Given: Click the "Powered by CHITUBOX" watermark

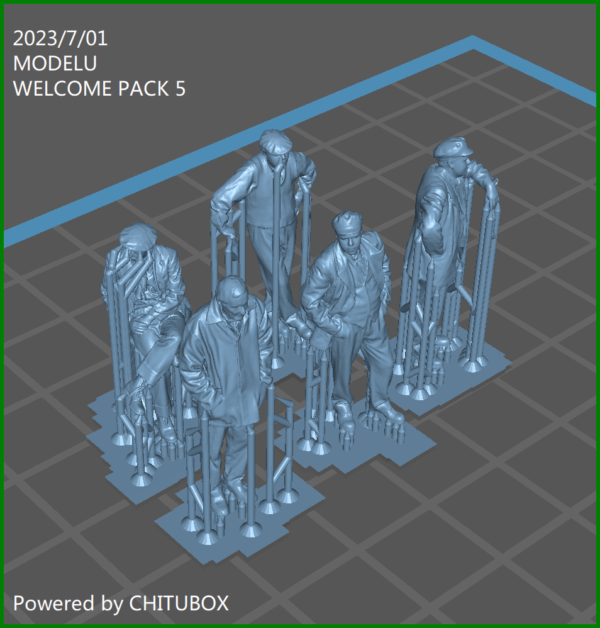Looking at the screenshot, I should [120, 603].
